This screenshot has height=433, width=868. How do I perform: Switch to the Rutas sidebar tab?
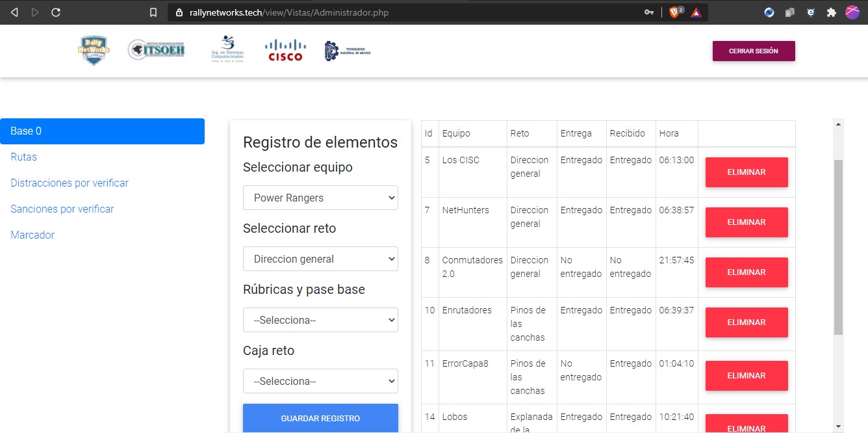tap(24, 157)
